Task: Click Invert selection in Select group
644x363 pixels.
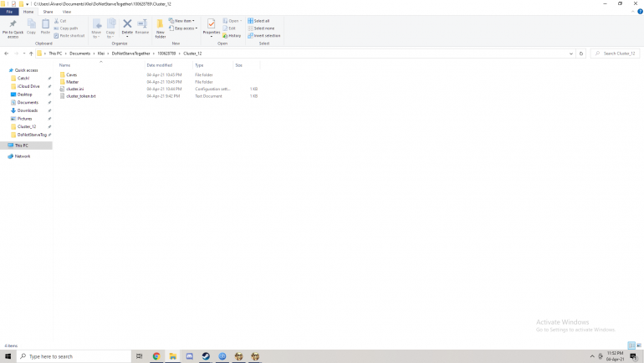Action: pyautogui.click(x=266, y=36)
